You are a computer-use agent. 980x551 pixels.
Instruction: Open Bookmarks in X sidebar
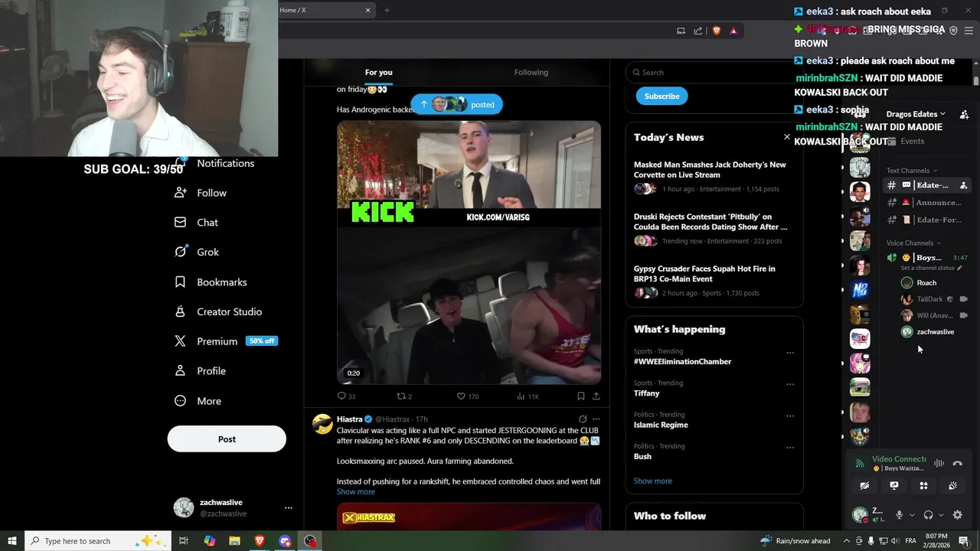point(211,282)
